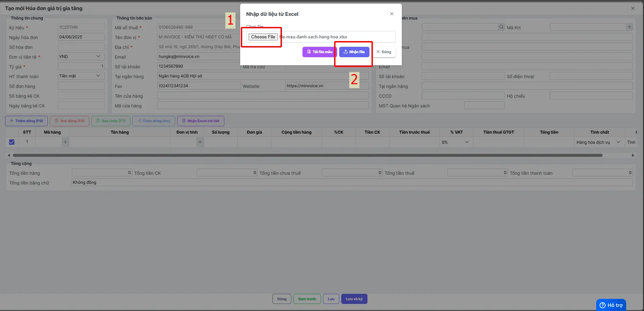
Task: Click the Lưu và ký button
Action: (x=354, y=299)
